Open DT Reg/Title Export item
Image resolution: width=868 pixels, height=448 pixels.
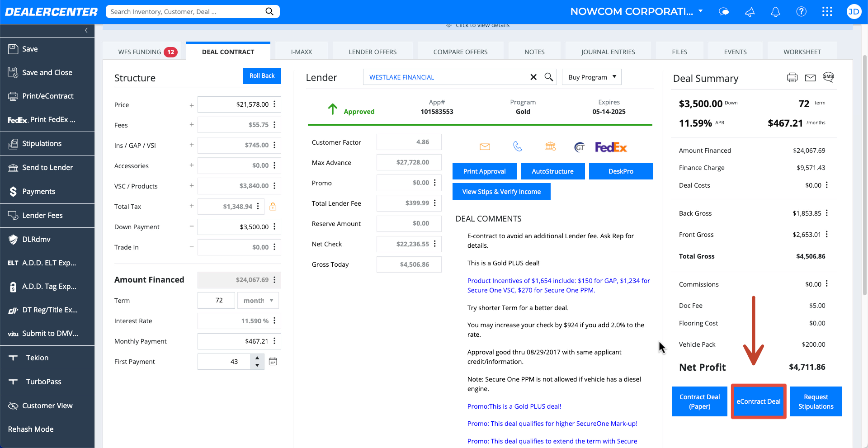click(47, 310)
